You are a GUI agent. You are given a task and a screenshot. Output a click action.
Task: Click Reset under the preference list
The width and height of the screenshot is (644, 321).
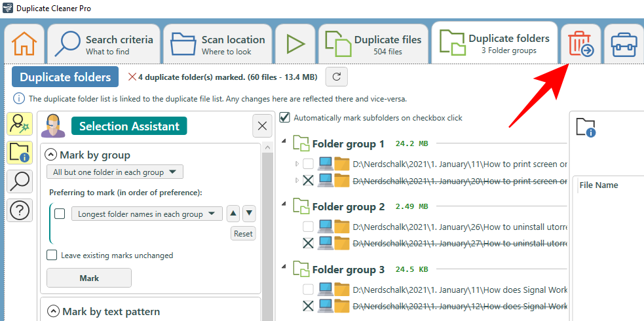pyautogui.click(x=243, y=234)
